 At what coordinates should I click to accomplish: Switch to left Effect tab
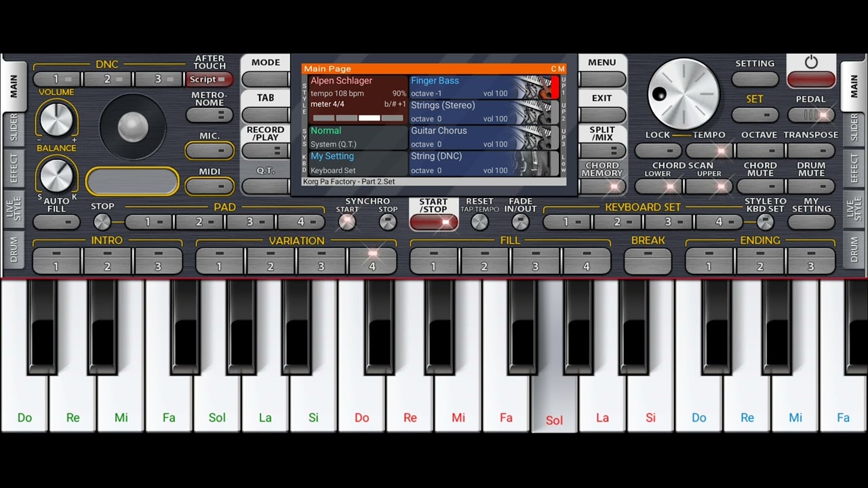[14, 169]
